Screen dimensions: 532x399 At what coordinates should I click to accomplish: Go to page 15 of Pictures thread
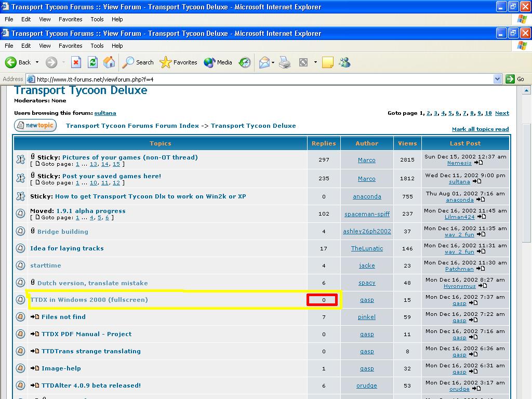click(116, 164)
